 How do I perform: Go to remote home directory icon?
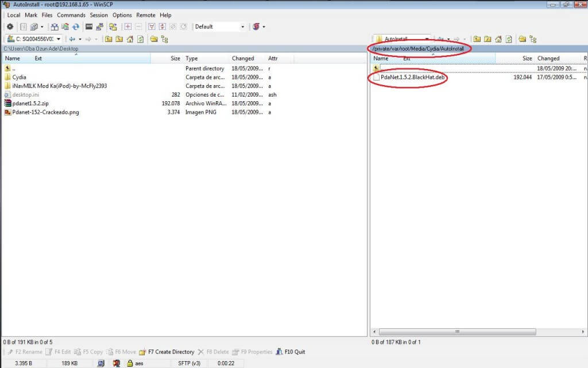click(x=498, y=39)
